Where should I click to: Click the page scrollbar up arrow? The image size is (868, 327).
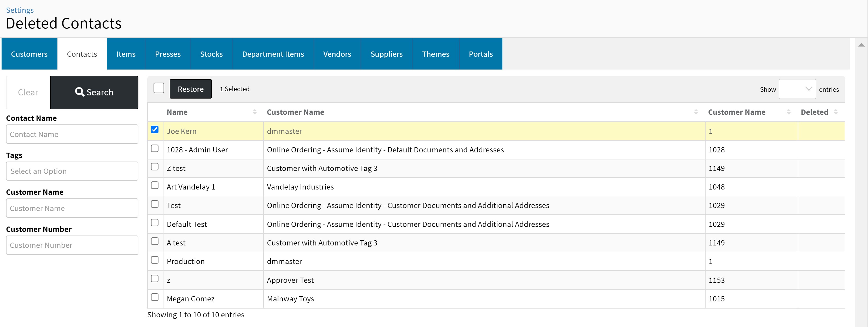861,45
